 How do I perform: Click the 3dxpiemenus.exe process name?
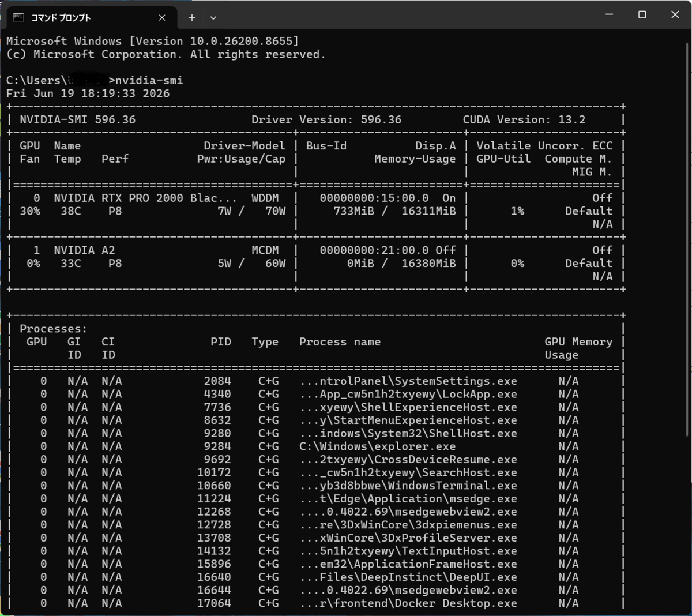pyautogui.click(x=408, y=525)
